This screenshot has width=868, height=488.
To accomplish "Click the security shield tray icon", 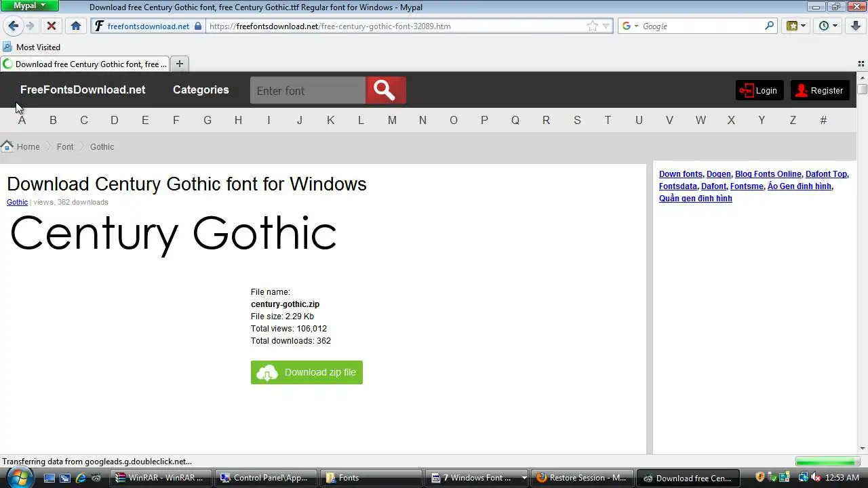I will 760,478.
